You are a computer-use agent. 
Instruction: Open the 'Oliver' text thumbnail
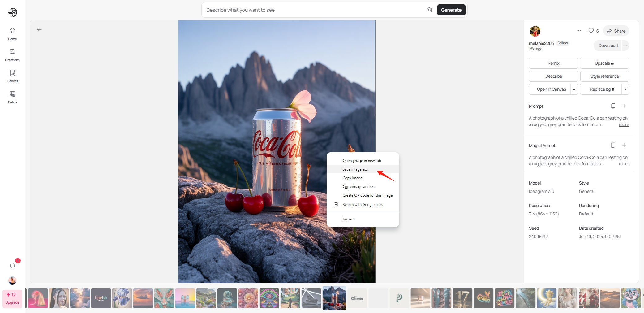click(x=357, y=298)
